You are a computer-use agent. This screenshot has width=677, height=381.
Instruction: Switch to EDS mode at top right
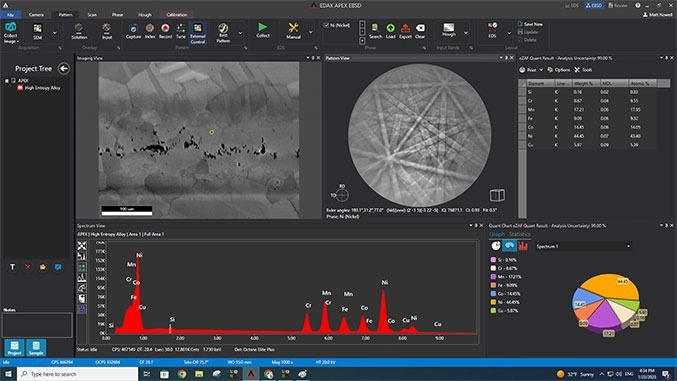(572, 6)
